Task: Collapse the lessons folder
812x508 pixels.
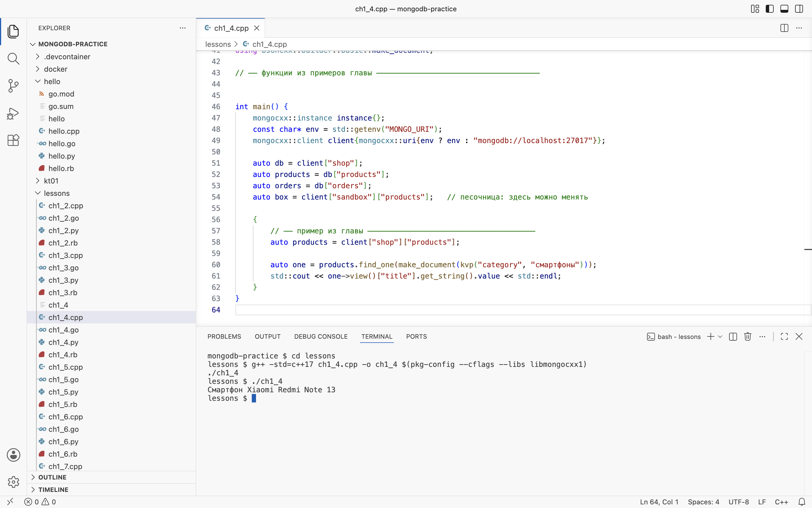Action: point(111,193)
